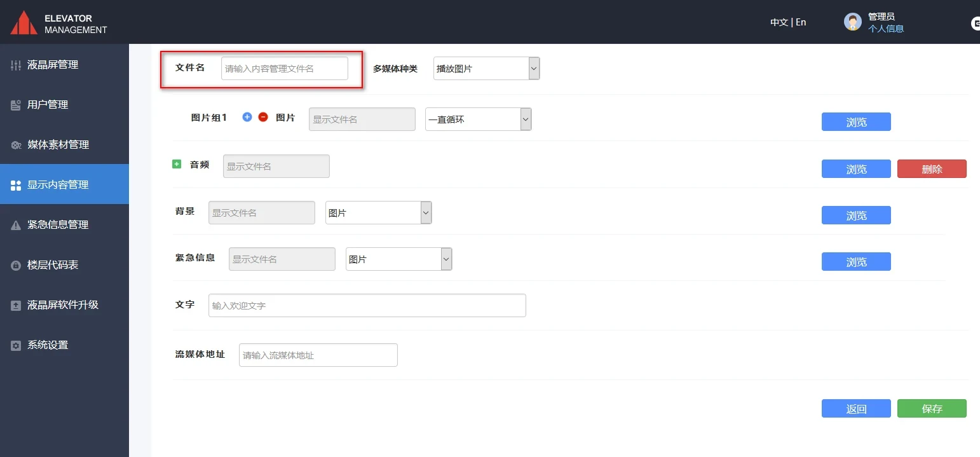Click the 图片组1 label
Image resolution: width=980 pixels, height=457 pixels.
pos(209,118)
